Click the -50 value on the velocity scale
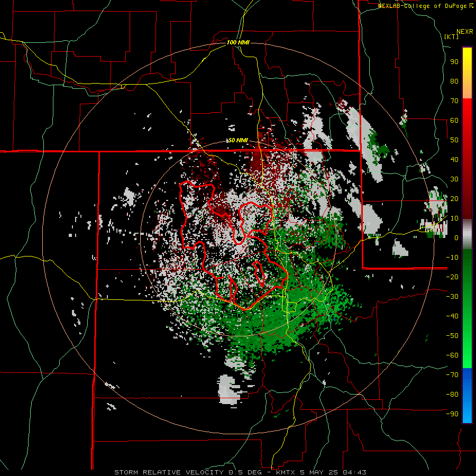476x476 pixels. [452, 336]
